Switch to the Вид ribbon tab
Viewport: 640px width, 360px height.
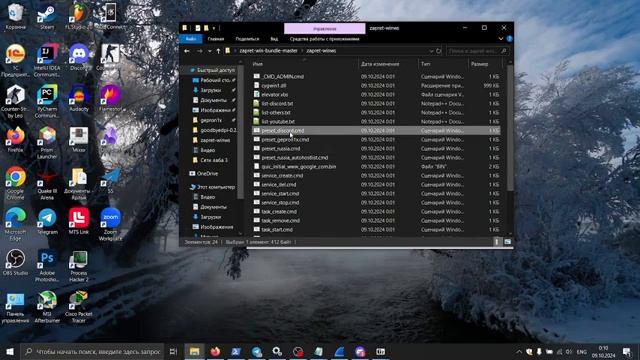click(x=274, y=39)
